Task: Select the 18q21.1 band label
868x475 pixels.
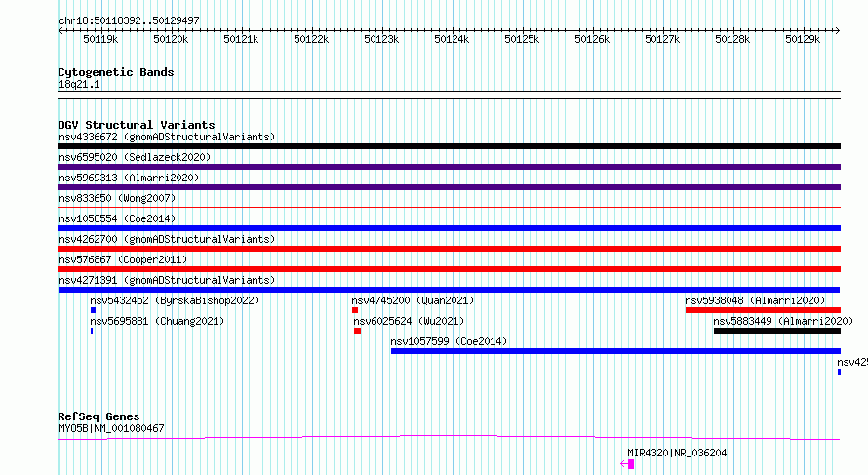Action: click(79, 84)
